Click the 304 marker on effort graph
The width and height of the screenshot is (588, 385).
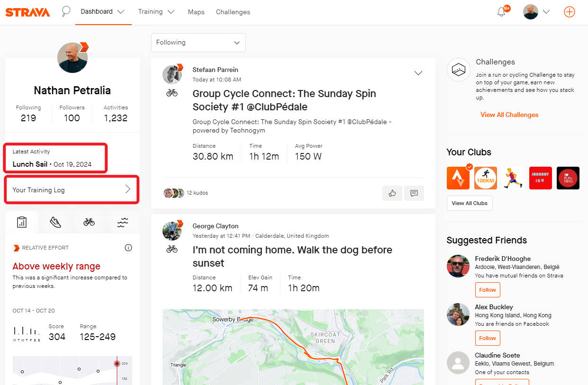coord(117,363)
